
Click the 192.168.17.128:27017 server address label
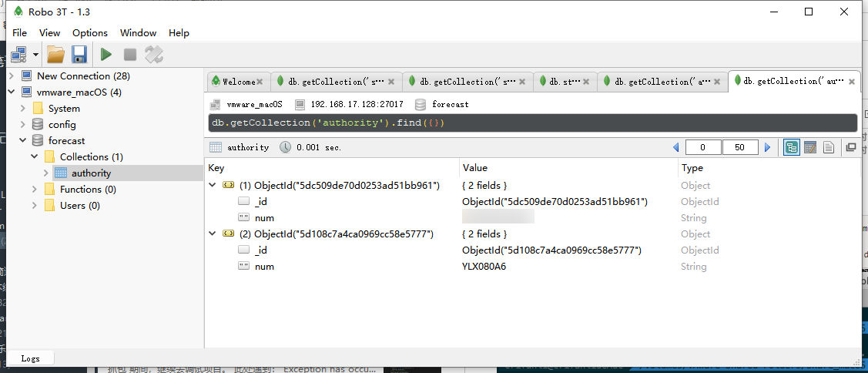357,104
